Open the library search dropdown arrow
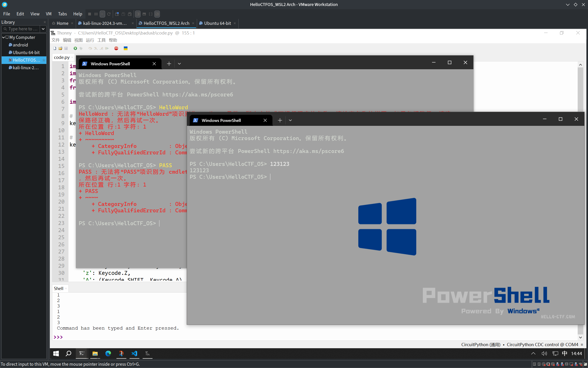588x368 pixels. point(43,29)
